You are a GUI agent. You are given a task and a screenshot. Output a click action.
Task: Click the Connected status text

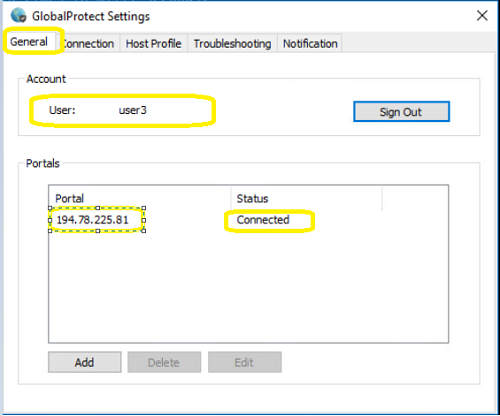263,220
